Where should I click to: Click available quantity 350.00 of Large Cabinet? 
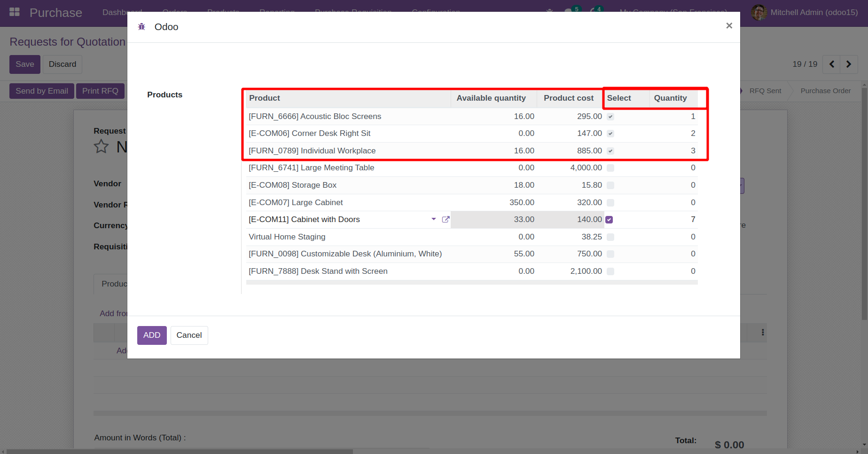pos(522,203)
